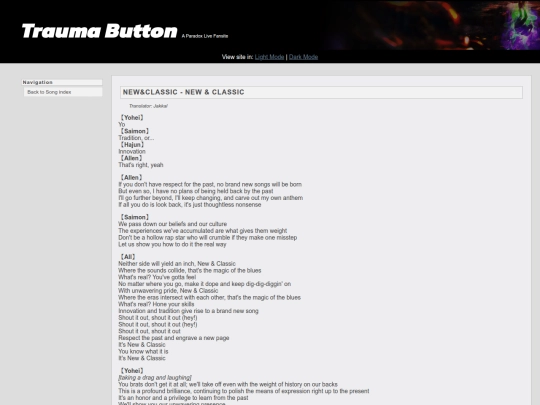540x405 pixels.
Task: Select 'But even so, I have no plans' line
Action: [196, 191]
